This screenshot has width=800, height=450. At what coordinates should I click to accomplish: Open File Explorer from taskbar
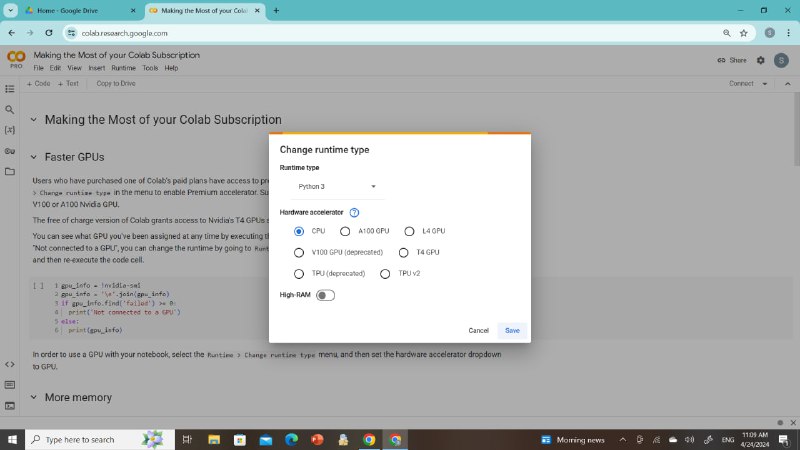pos(214,439)
